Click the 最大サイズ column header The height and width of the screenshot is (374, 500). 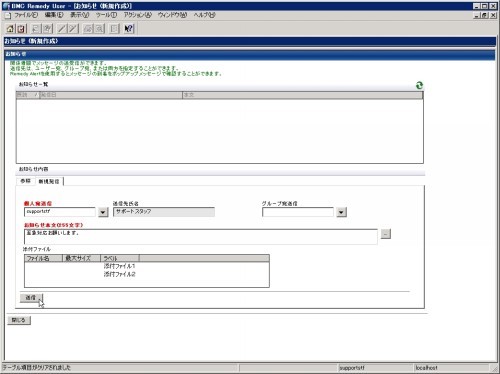click(81, 258)
